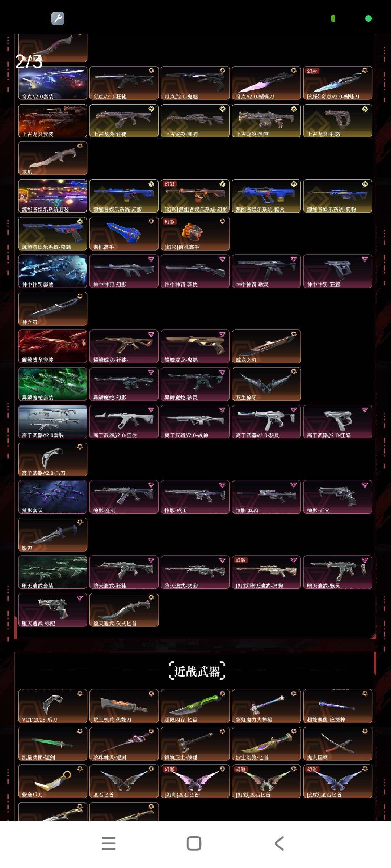Open [幻彩]堕天遗武-冥驹 card
Screen dimensions: 391x868
(266, 572)
